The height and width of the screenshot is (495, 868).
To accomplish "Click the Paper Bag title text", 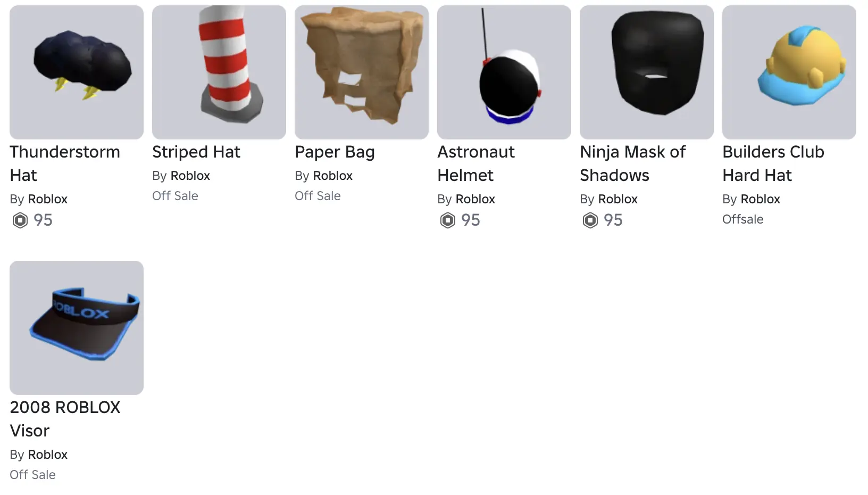I will click(335, 152).
